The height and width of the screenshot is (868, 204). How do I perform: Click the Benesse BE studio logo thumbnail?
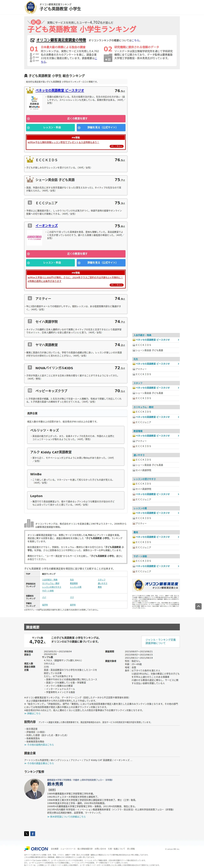click(34, 103)
